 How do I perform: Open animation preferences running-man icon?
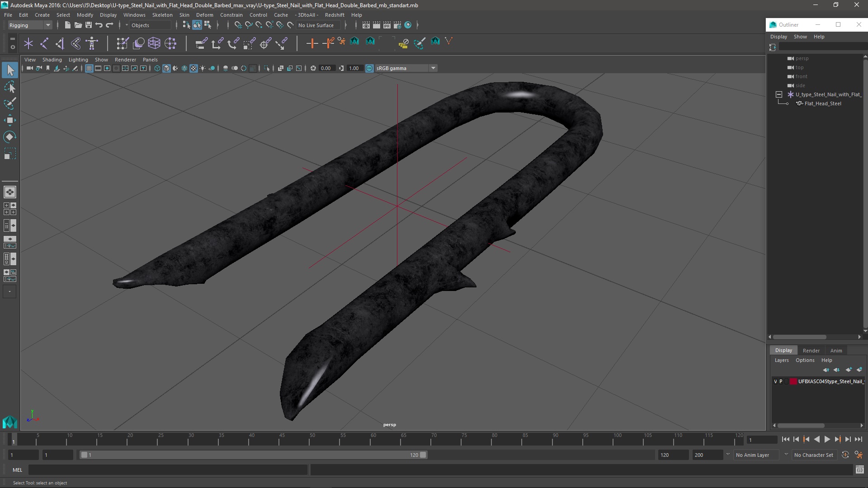(x=859, y=455)
